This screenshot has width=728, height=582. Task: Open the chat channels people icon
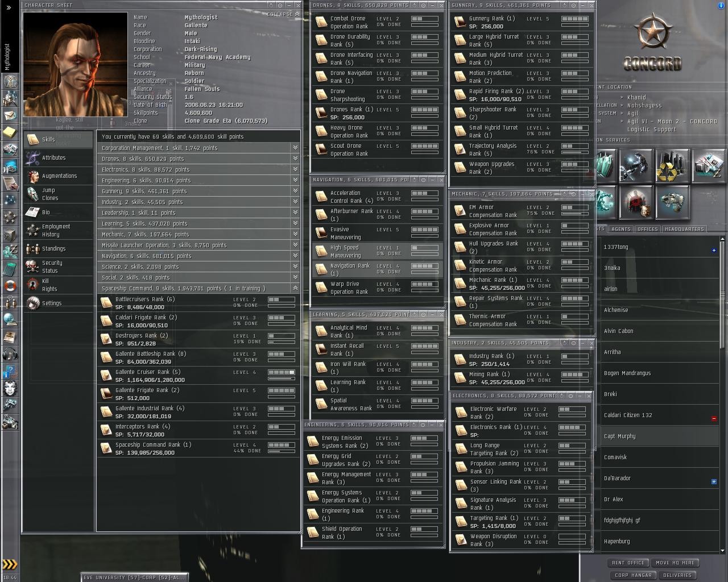[10, 302]
